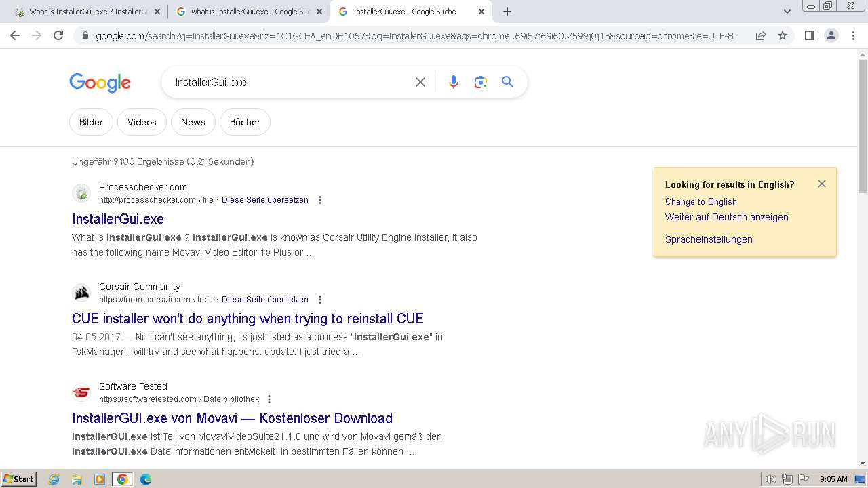Click the Corsair Community favicon

point(81,293)
